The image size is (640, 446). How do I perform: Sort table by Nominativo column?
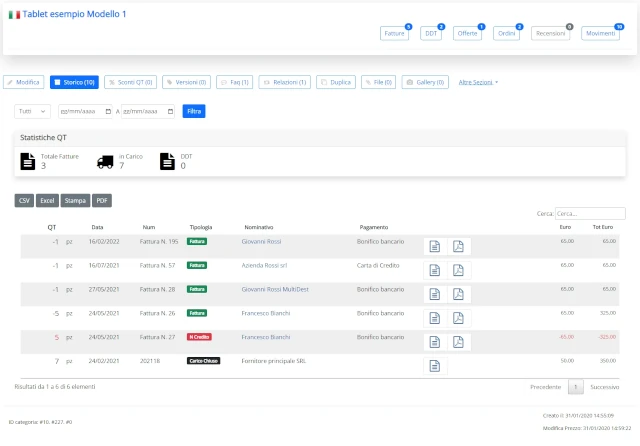click(x=259, y=227)
